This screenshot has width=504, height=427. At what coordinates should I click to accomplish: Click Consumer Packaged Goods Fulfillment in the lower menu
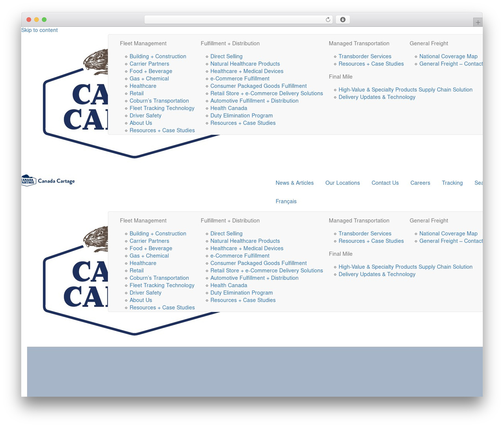click(258, 264)
